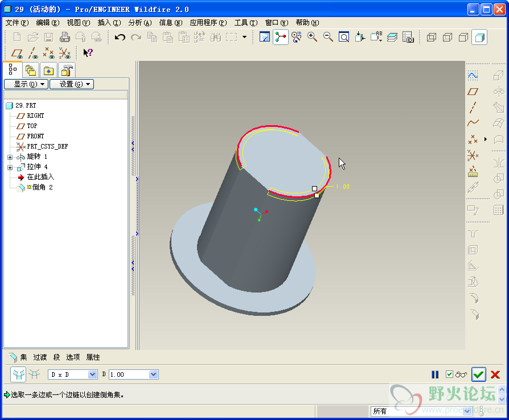Open the Reorient View tool
Image resolution: width=509 pixels, height=420 pixels.
click(360, 38)
